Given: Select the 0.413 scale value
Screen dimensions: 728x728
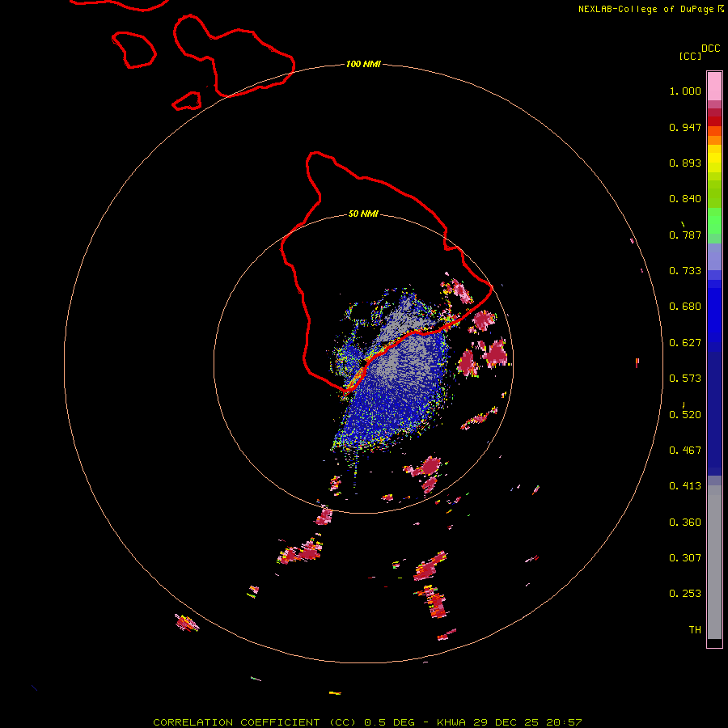Looking at the screenshot, I should click(x=685, y=486).
